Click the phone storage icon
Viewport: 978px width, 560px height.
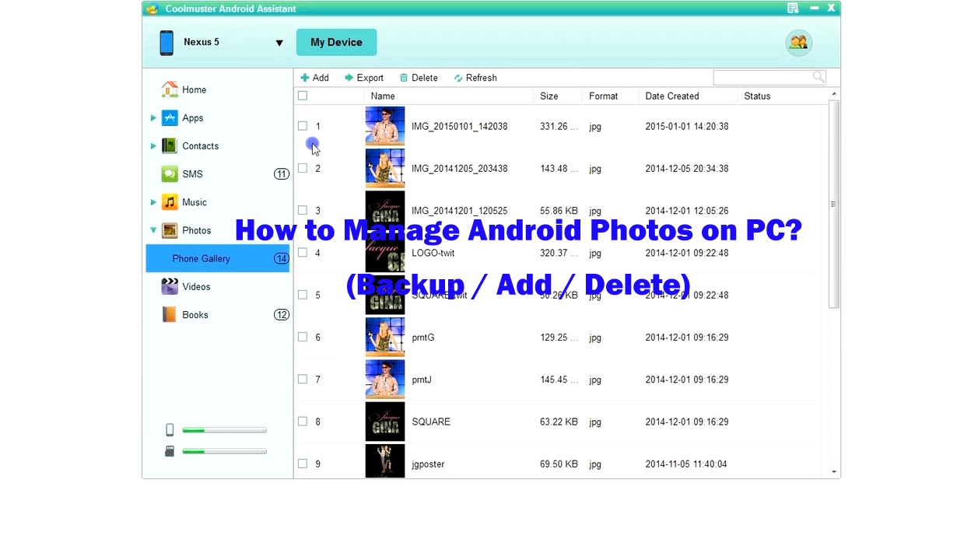(170, 430)
